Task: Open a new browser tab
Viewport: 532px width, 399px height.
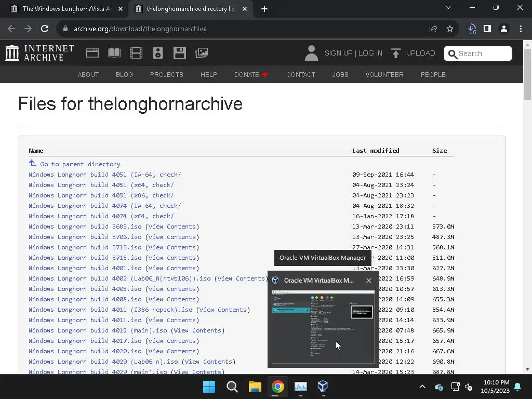Action: pyautogui.click(x=264, y=9)
